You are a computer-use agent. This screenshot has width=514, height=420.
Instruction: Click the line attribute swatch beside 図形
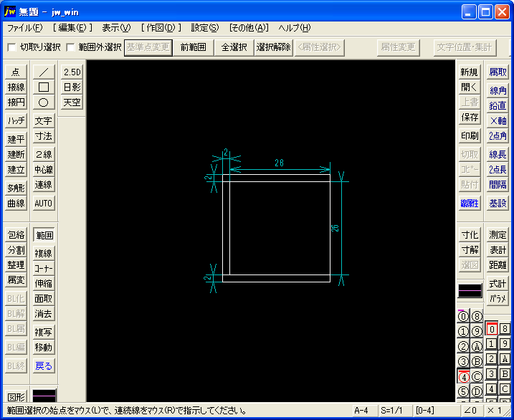44,396
